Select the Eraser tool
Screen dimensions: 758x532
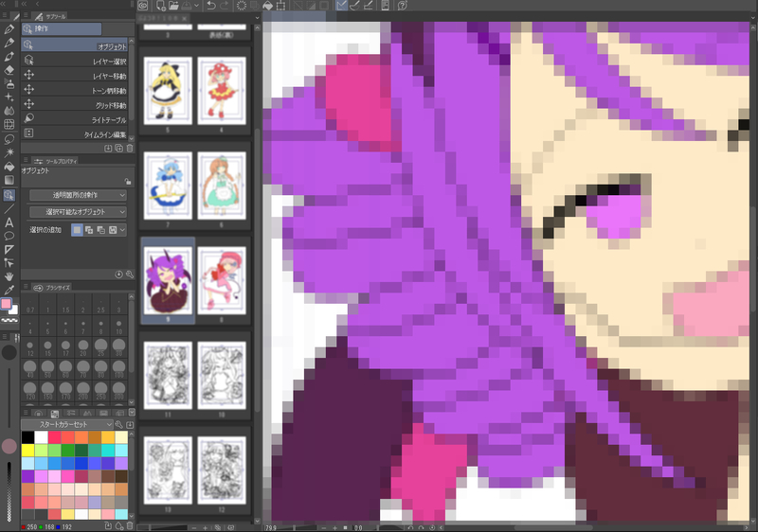coord(9,70)
